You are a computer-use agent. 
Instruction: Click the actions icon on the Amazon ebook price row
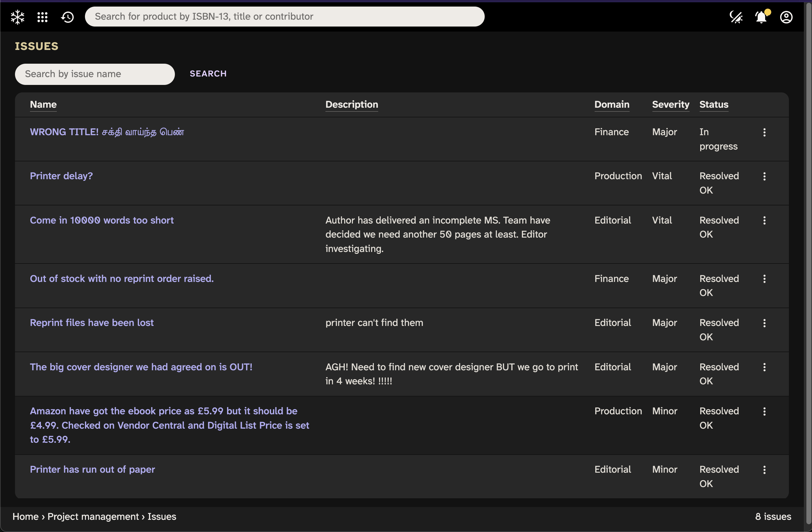764,411
